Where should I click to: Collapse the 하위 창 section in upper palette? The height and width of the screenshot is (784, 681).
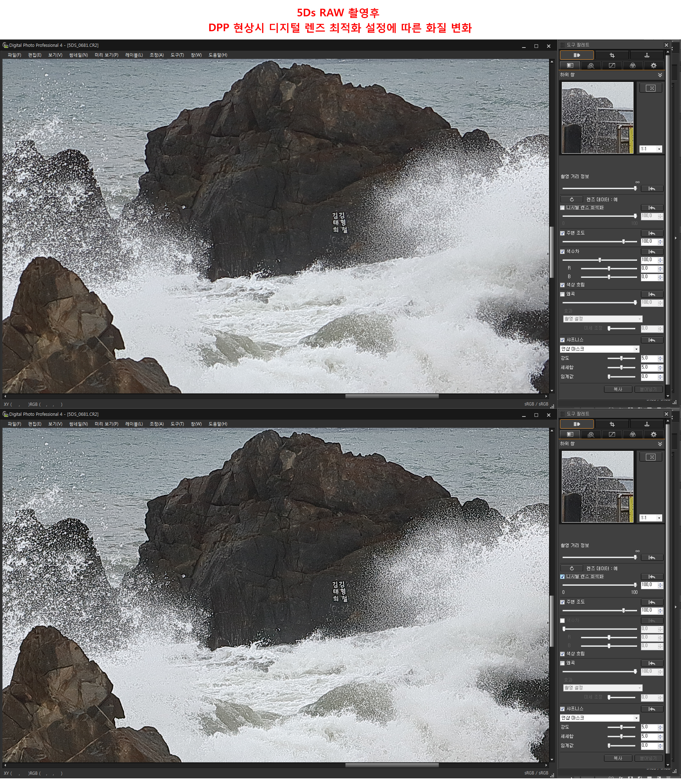(660, 75)
